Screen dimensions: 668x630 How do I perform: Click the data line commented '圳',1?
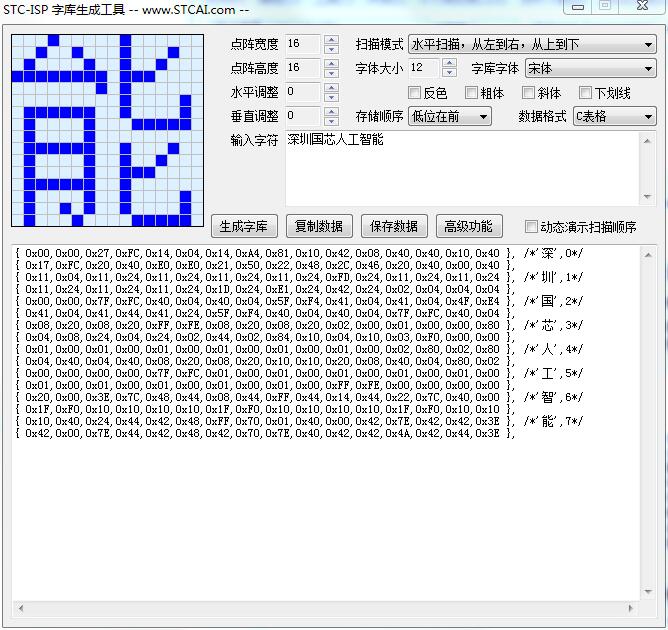[x=298, y=277]
